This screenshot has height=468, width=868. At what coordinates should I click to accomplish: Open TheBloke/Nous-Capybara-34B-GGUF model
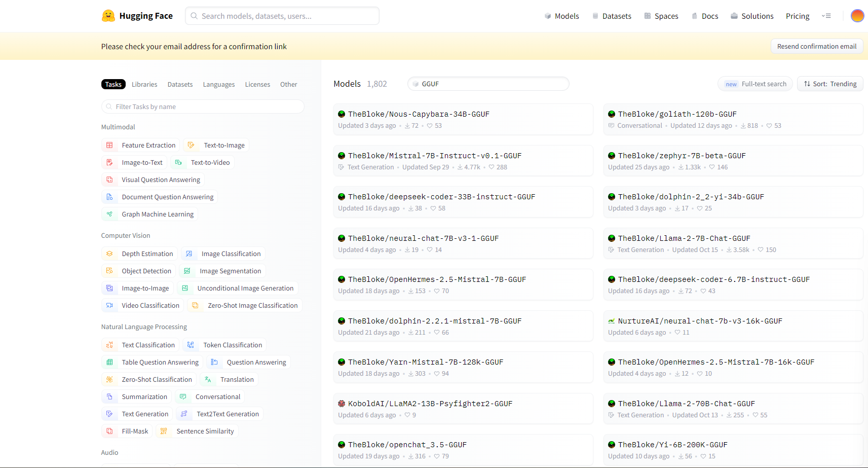[x=463, y=119]
